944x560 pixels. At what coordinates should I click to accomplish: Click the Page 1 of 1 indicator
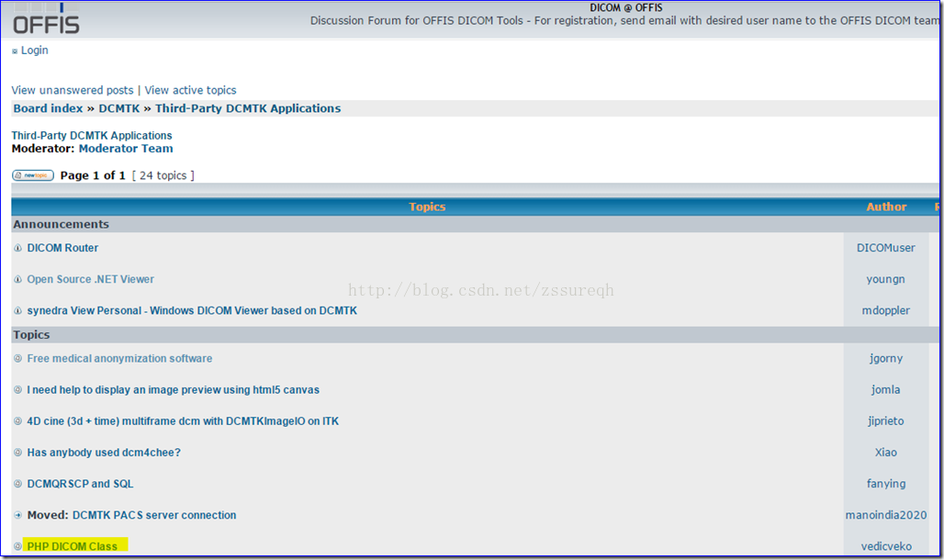[93, 175]
